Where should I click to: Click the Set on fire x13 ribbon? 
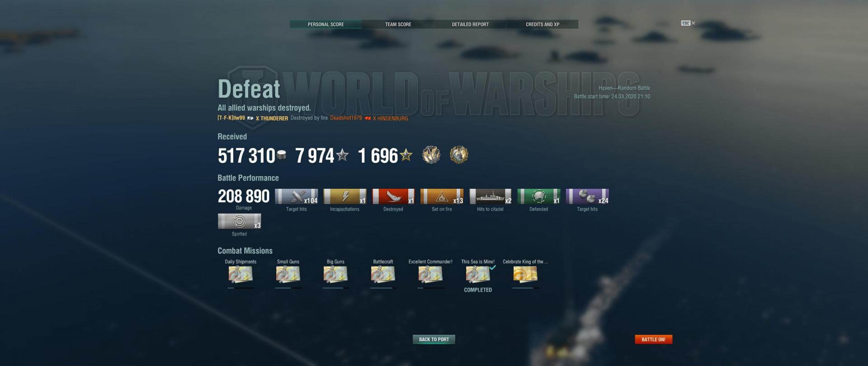click(442, 197)
